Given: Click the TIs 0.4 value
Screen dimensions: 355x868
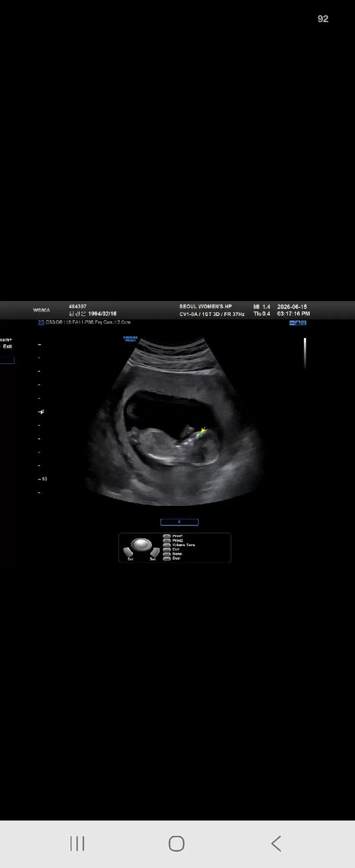Looking at the screenshot, I should click(x=262, y=314).
